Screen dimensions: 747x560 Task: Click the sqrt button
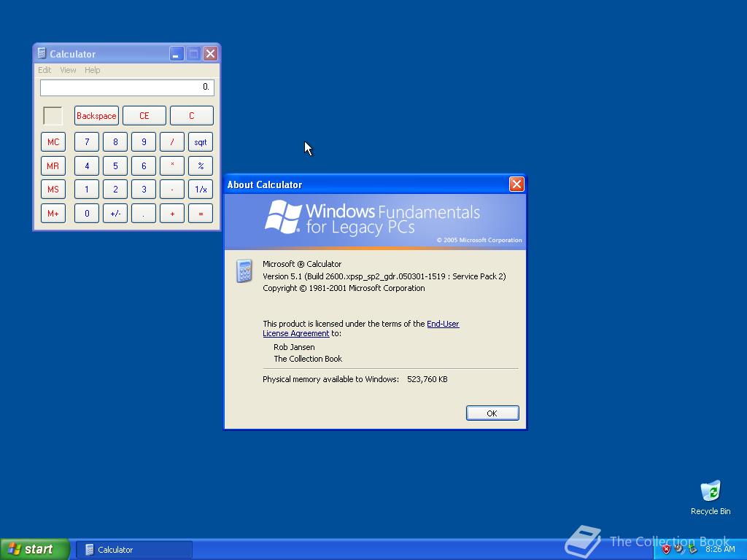[201, 142]
